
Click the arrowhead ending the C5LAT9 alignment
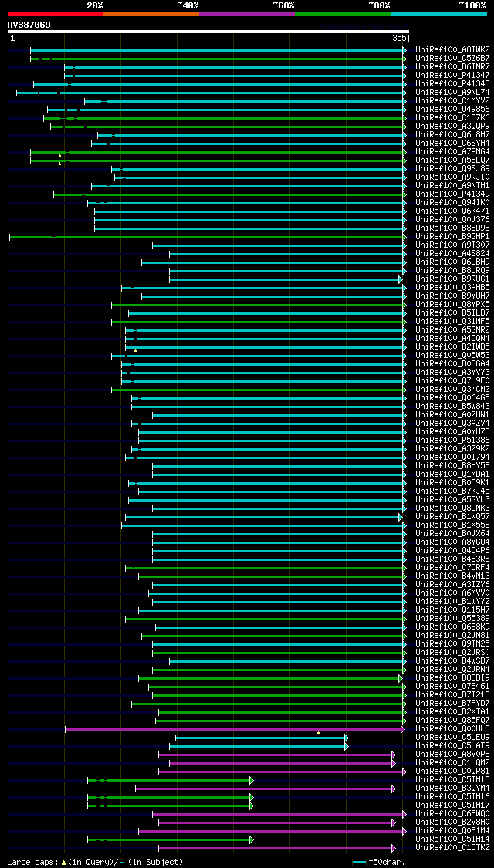[346, 746]
